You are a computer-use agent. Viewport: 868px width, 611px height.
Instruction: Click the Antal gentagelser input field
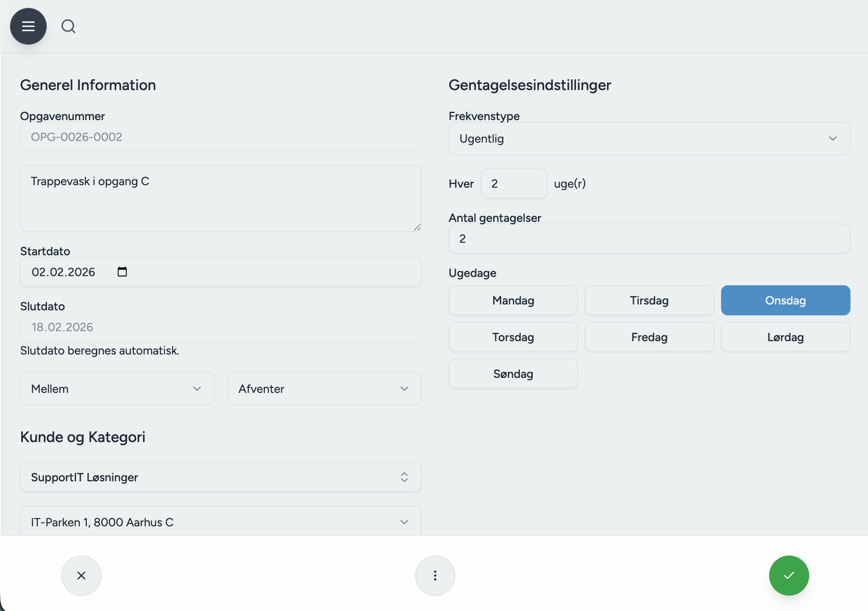pos(649,239)
